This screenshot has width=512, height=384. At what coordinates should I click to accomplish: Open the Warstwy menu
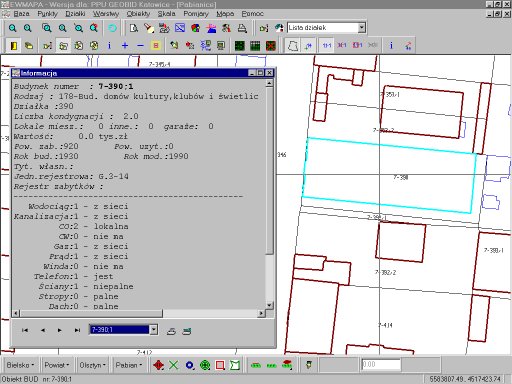(x=106, y=14)
